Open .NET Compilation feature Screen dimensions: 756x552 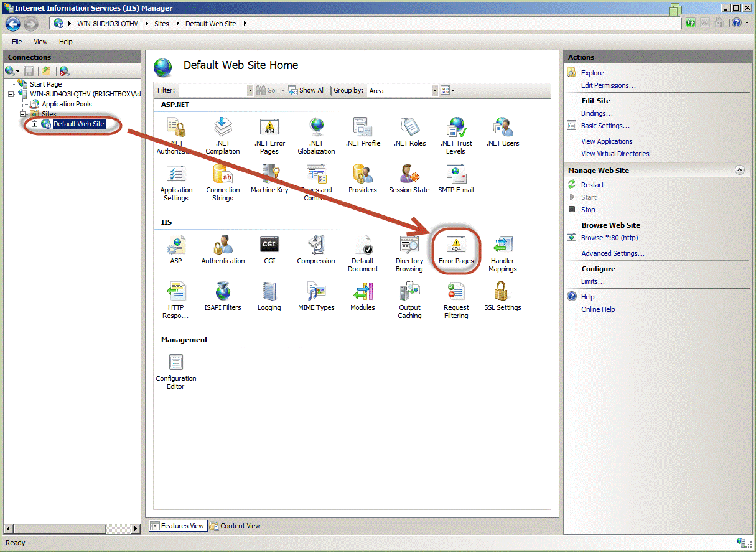[x=223, y=136]
